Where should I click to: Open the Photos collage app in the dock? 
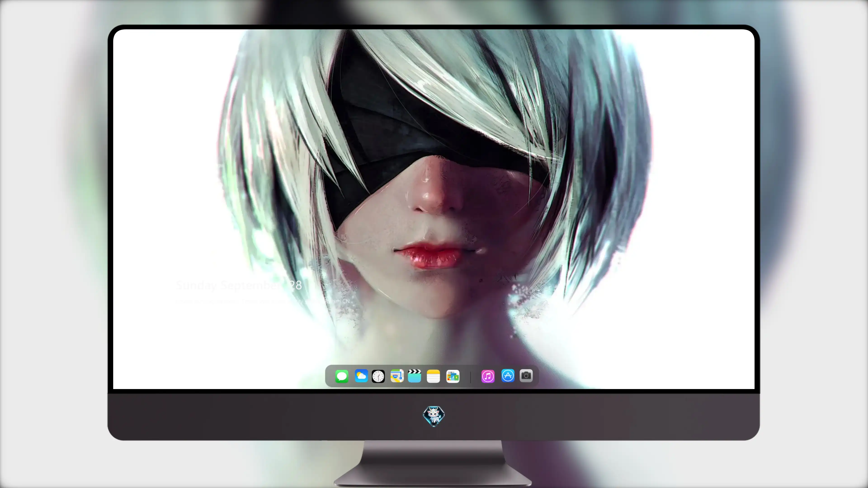coord(453,376)
